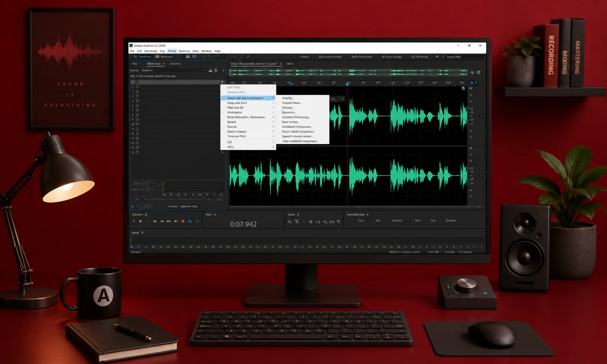
Task: Open the Window menu
Action: pos(206,51)
